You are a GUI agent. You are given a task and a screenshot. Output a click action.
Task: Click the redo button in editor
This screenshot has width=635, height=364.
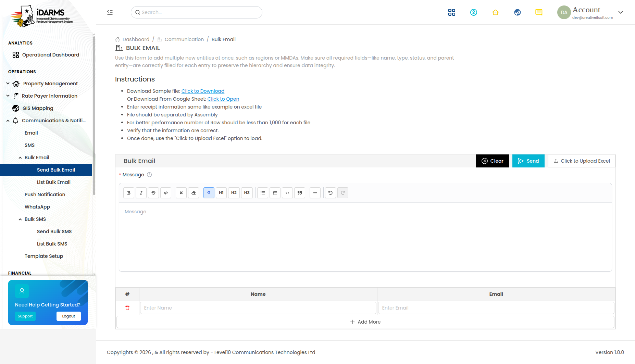click(343, 193)
